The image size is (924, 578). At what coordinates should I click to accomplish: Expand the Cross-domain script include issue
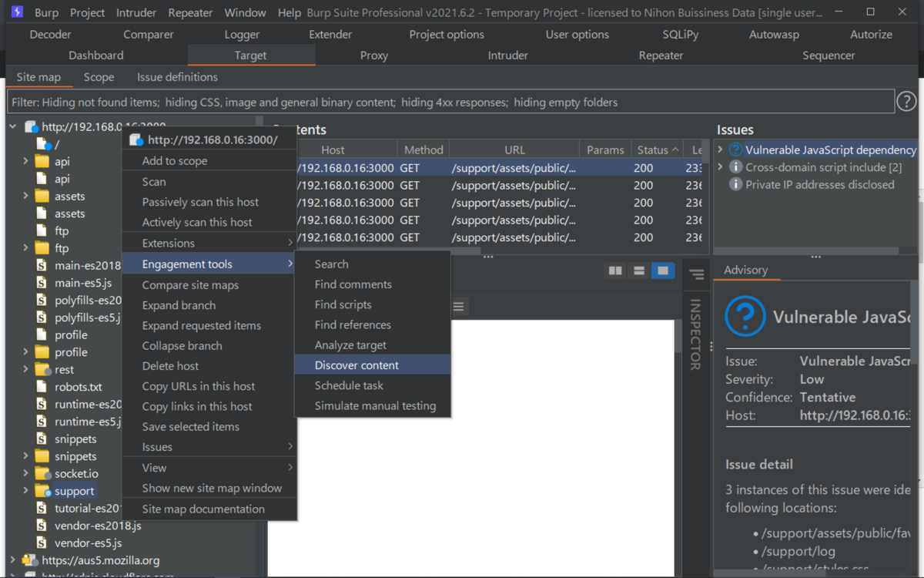(721, 167)
